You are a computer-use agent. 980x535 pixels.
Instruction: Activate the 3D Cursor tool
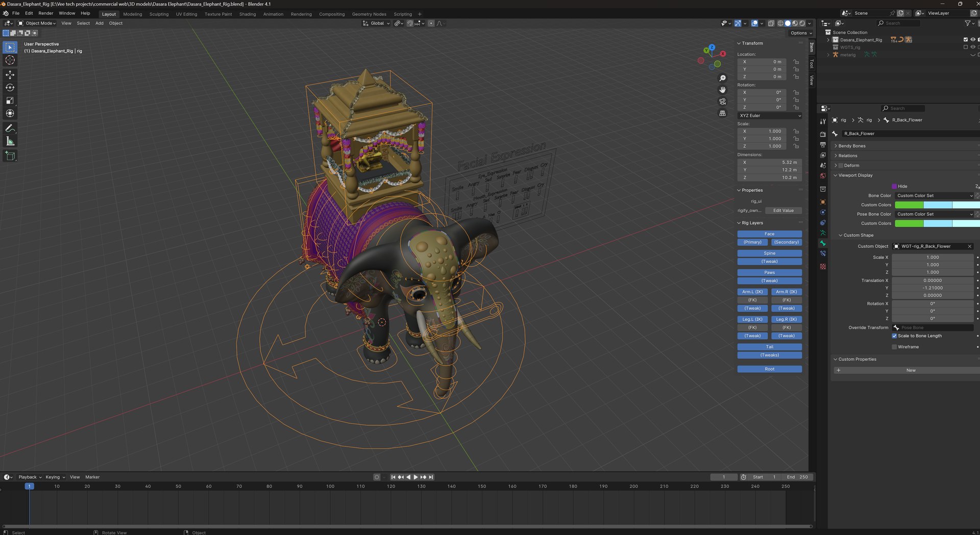[x=10, y=60]
